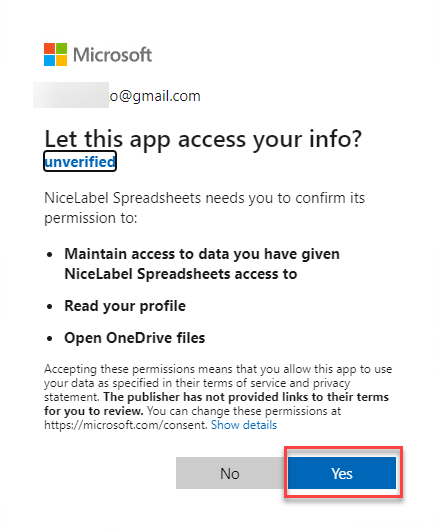Select the "Maintain access to data" permission item
The height and width of the screenshot is (530, 438).
pyautogui.click(x=202, y=264)
